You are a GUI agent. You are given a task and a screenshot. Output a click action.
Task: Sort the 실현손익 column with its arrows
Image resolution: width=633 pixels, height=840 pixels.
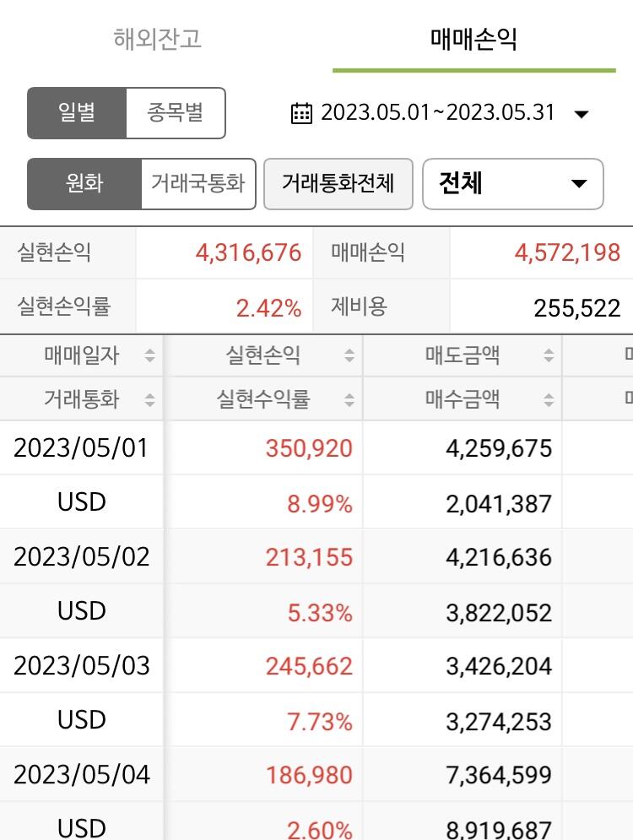coord(349,355)
